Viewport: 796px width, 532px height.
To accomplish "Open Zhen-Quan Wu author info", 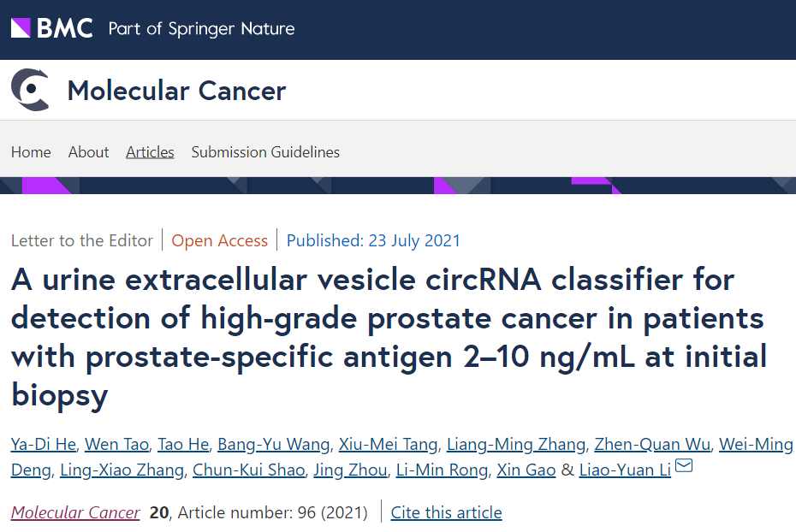I will (x=651, y=444).
